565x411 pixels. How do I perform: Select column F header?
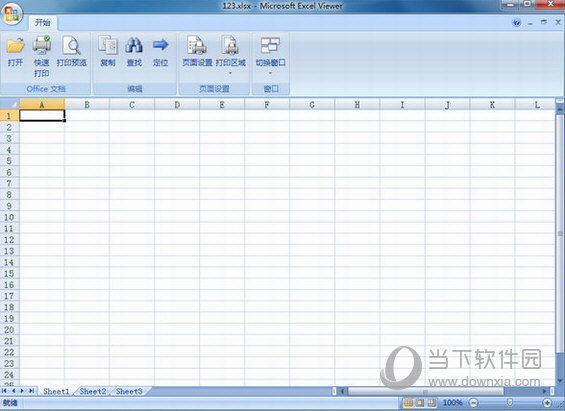click(267, 104)
